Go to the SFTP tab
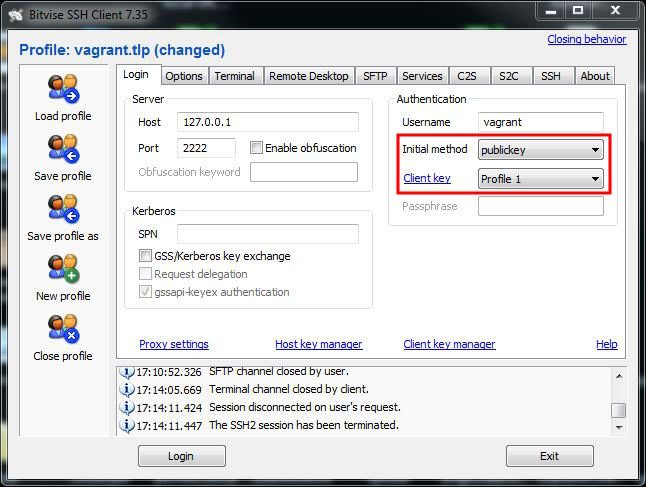The image size is (646, 487). (x=375, y=76)
